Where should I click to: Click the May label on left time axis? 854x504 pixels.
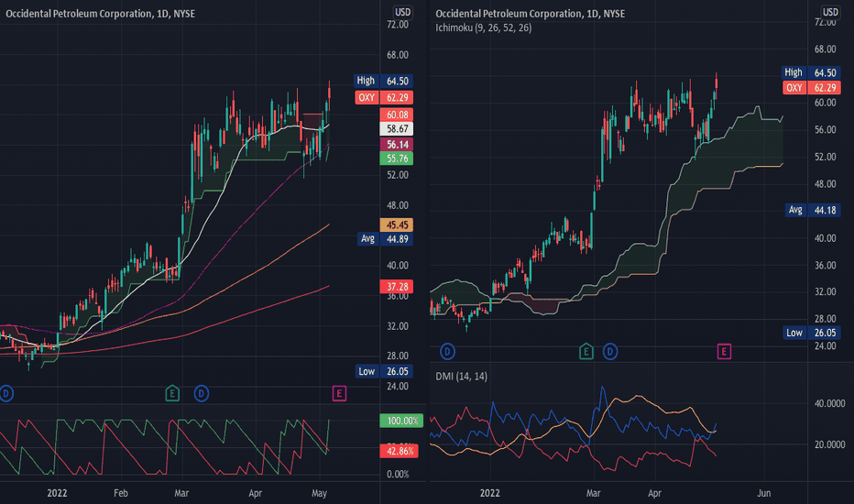(x=319, y=493)
